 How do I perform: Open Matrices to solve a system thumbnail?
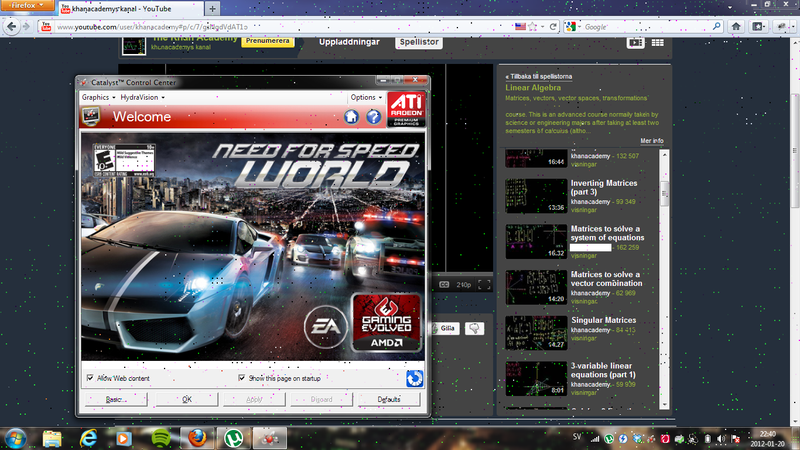pyautogui.click(x=536, y=241)
